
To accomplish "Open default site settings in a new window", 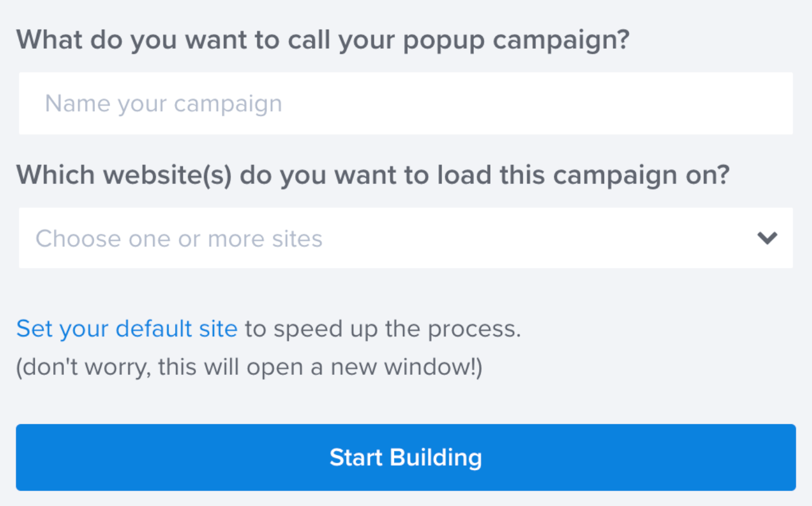I will click(126, 328).
